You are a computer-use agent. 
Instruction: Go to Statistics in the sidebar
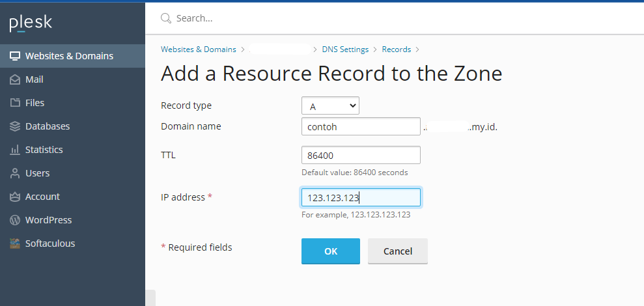click(x=44, y=150)
